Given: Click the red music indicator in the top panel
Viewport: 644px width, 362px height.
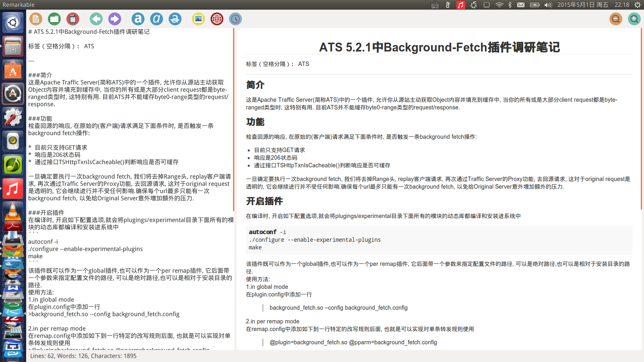Looking at the screenshot, I should (461, 5).
